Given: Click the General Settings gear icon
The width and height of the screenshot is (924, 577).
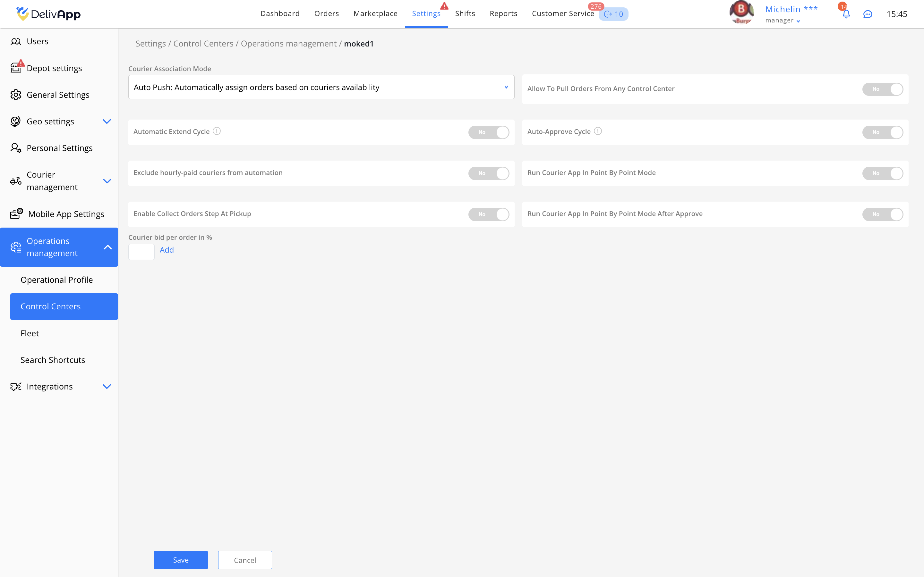Looking at the screenshot, I should point(16,95).
